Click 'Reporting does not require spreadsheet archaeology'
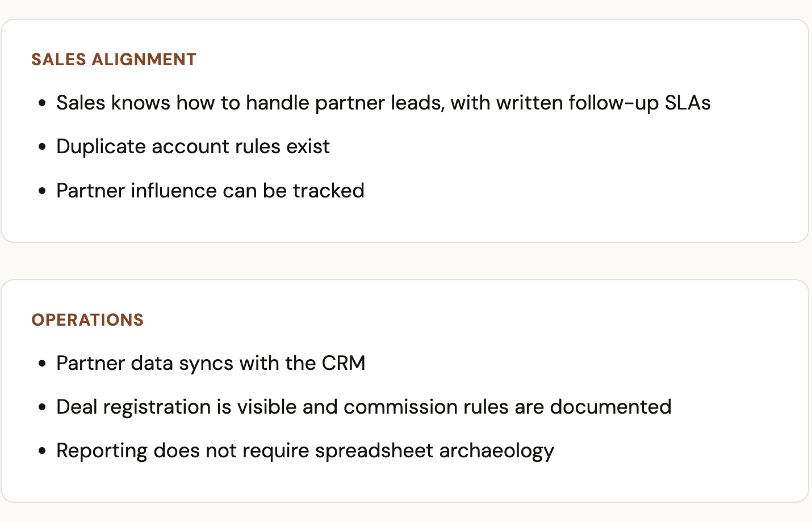812x522 pixels. pos(305,451)
